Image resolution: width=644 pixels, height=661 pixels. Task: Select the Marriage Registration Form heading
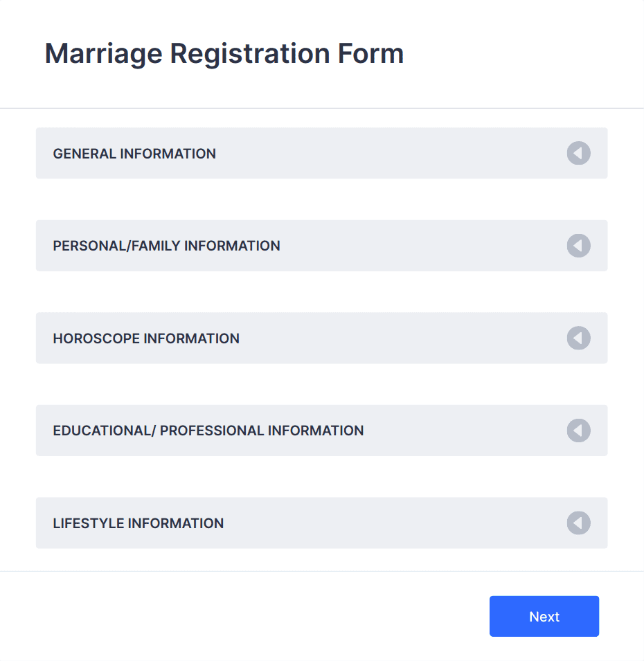click(224, 54)
